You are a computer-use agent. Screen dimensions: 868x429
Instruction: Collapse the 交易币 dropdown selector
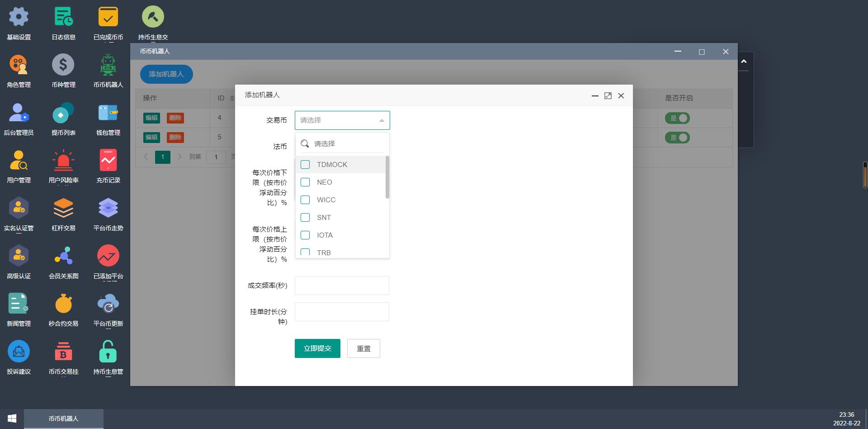pyautogui.click(x=342, y=120)
